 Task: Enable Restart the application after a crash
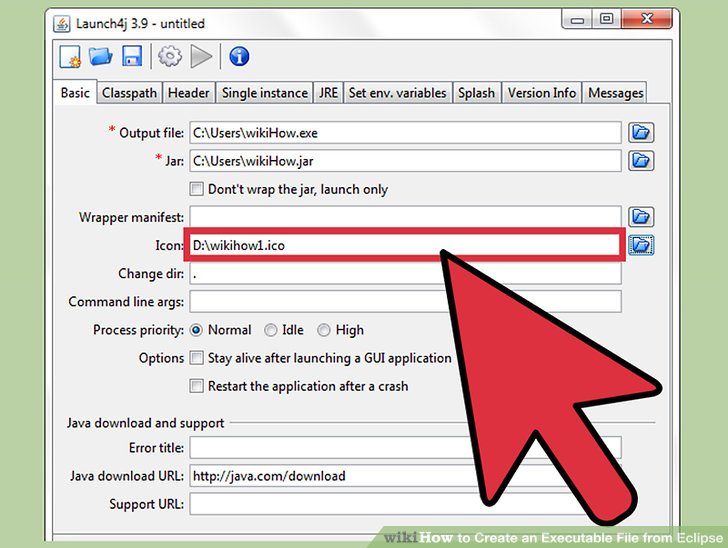click(196, 386)
